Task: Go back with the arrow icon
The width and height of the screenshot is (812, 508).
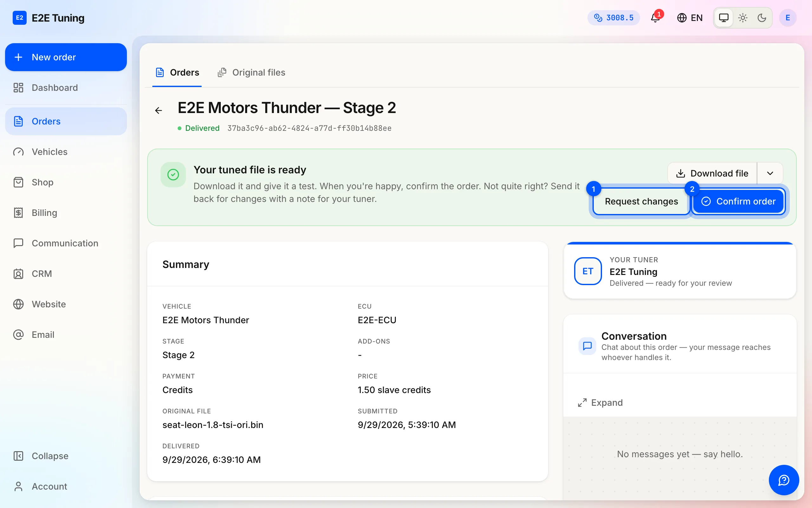Action: pyautogui.click(x=159, y=110)
